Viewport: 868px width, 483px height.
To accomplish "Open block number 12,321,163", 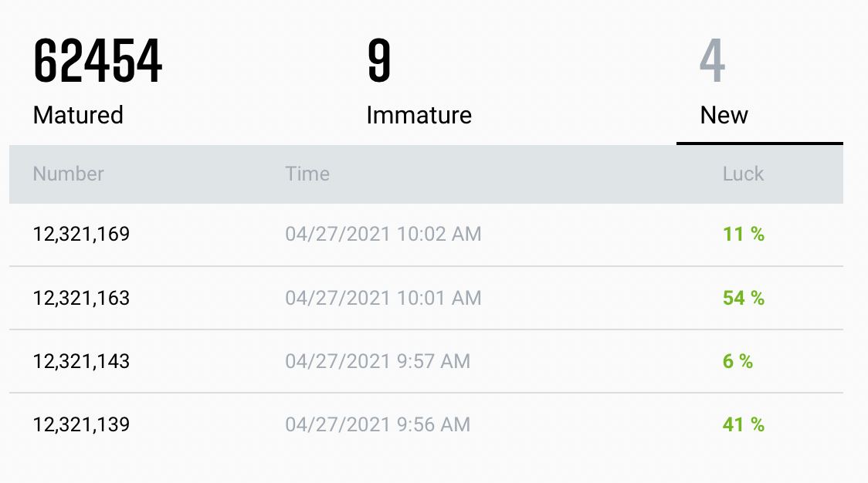I will point(81,298).
